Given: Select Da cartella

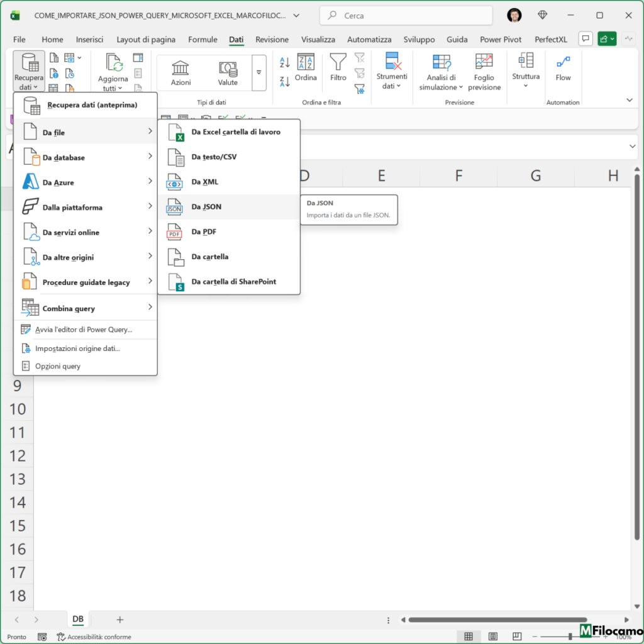Looking at the screenshot, I should [x=229, y=257].
